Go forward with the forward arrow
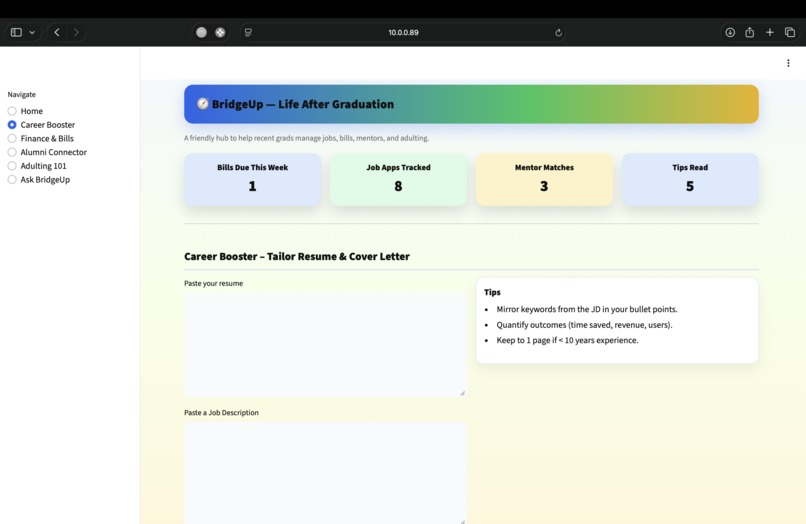The image size is (806, 524). pos(76,32)
